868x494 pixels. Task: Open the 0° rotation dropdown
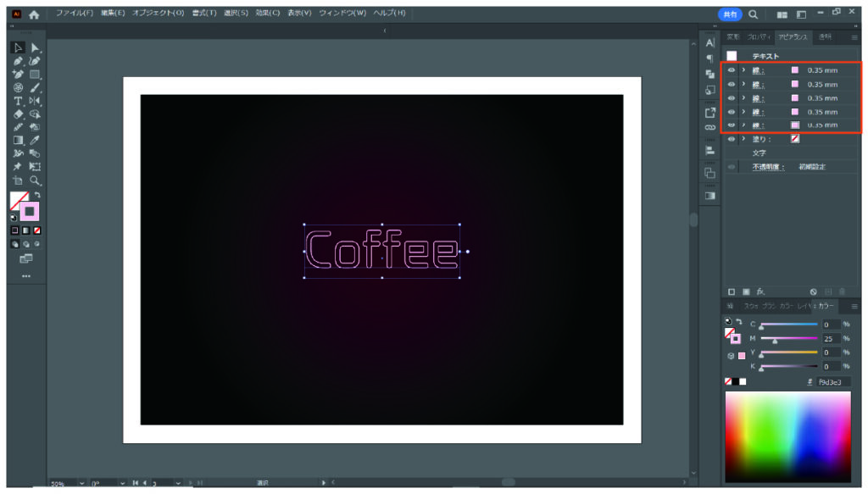tap(122, 483)
